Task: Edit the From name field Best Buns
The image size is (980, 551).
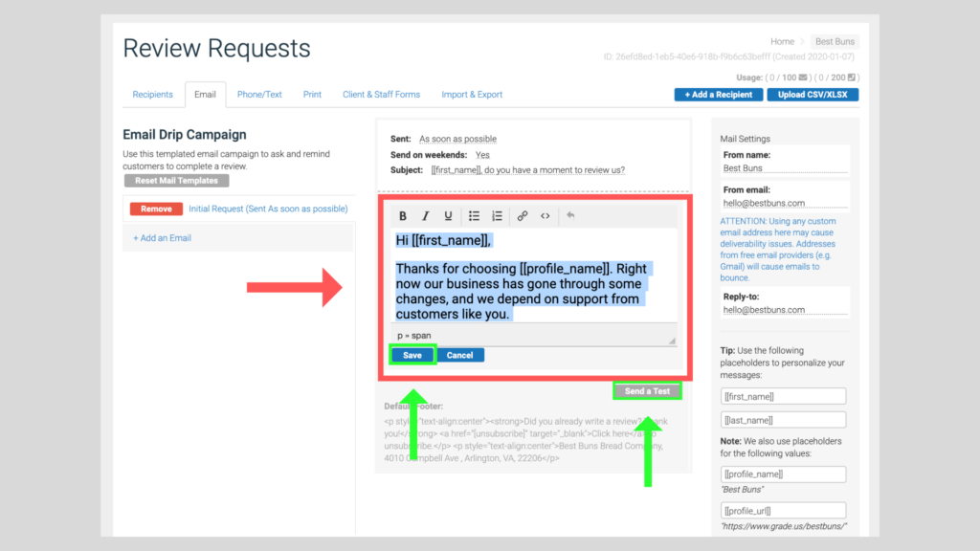Action: 785,168
